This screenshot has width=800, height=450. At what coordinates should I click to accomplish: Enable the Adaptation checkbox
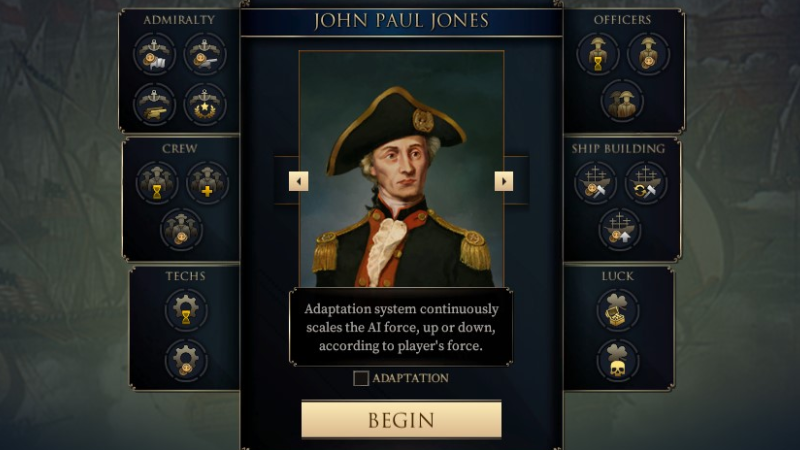tap(361, 378)
